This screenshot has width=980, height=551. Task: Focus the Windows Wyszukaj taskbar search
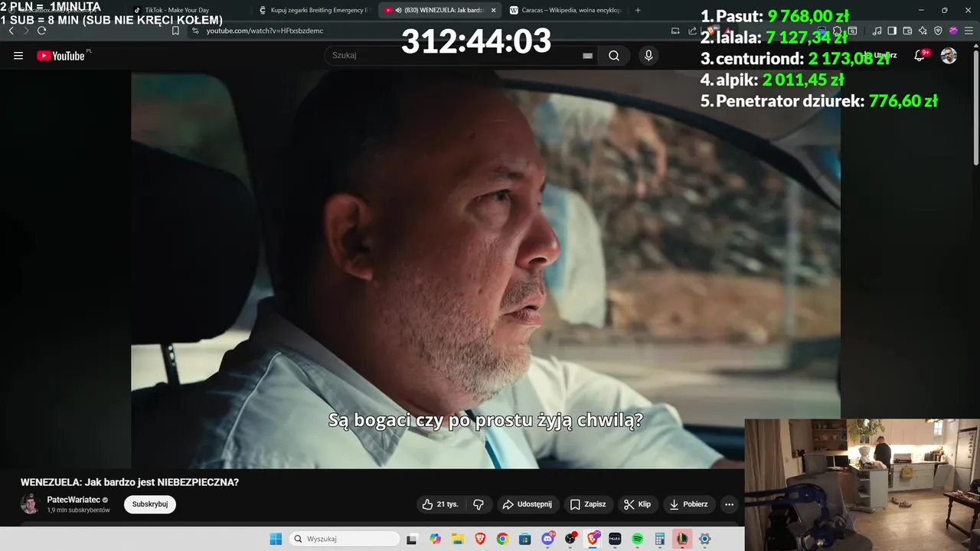click(345, 539)
